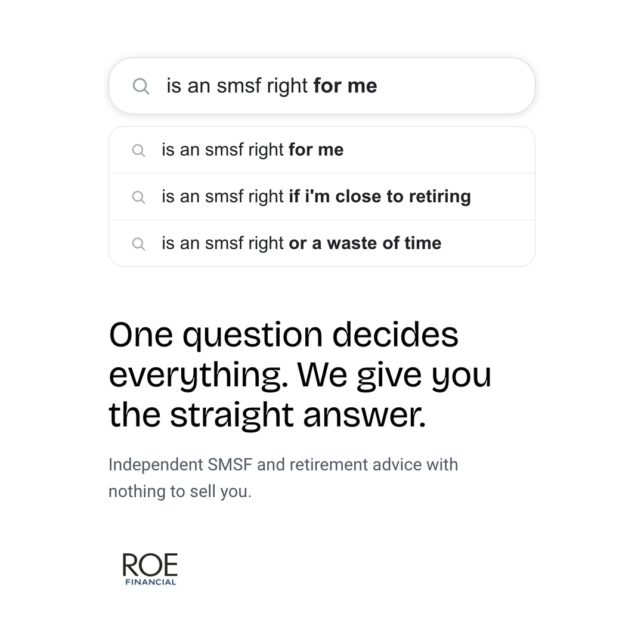The image size is (644, 644).
Task: Choose the suggestion 'is an smsf right for me'
Action: click(322, 150)
